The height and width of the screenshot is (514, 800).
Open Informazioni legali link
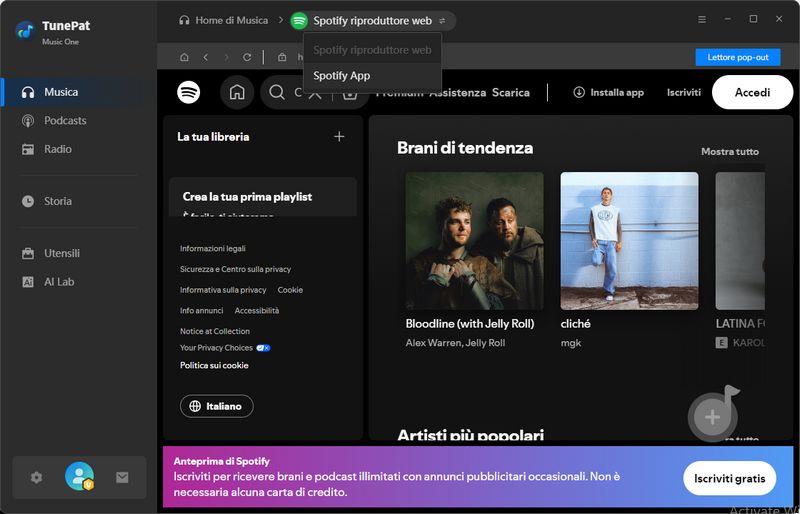pos(213,249)
